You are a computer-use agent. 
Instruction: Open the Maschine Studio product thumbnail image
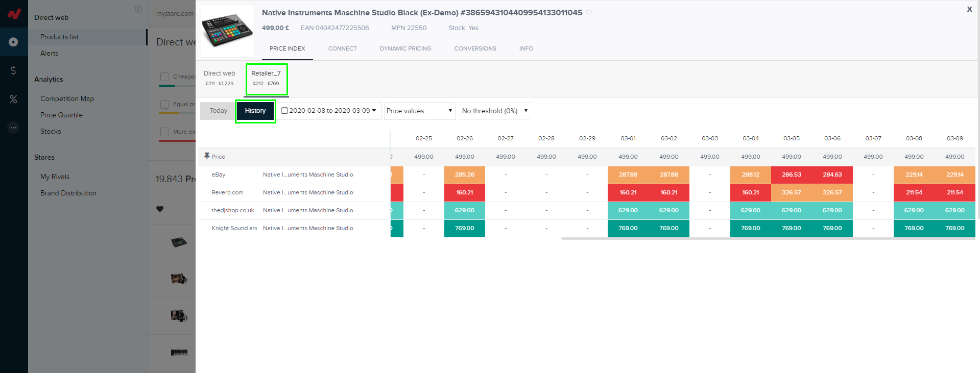pyautogui.click(x=227, y=31)
